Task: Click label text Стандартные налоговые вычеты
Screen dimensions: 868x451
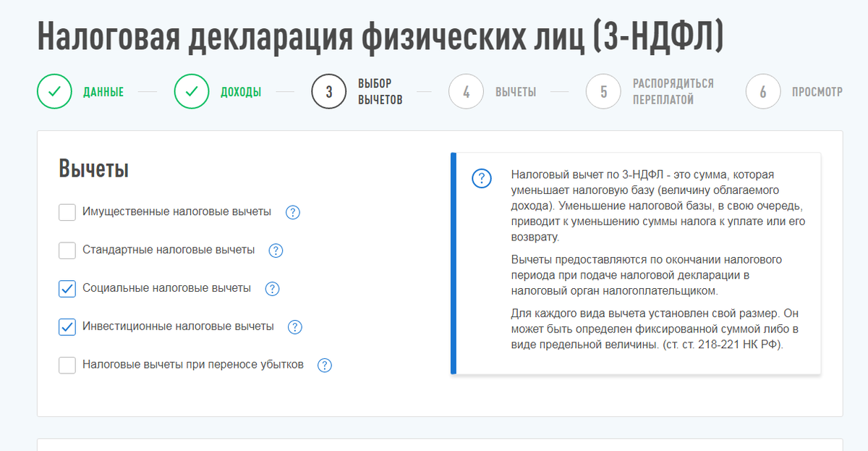Action: (x=169, y=250)
